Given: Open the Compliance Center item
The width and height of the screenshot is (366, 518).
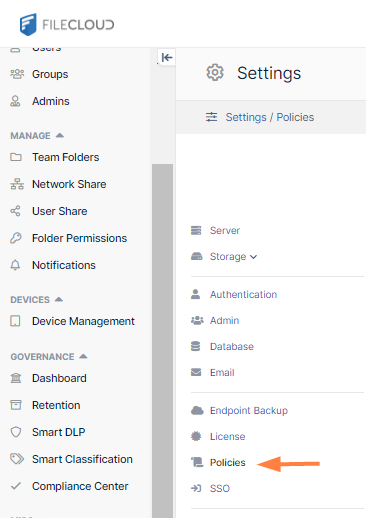Looking at the screenshot, I should click(x=80, y=486).
